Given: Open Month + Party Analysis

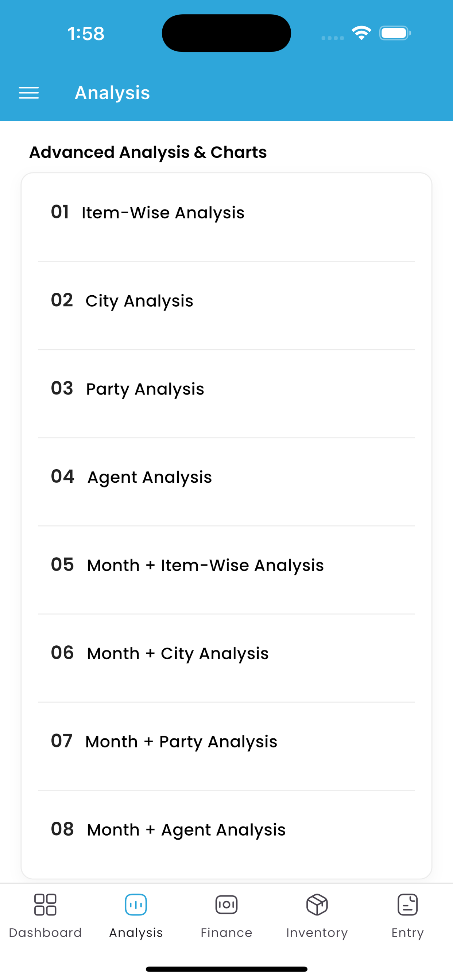Looking at the screenshot, I should (x=226, y=747).
